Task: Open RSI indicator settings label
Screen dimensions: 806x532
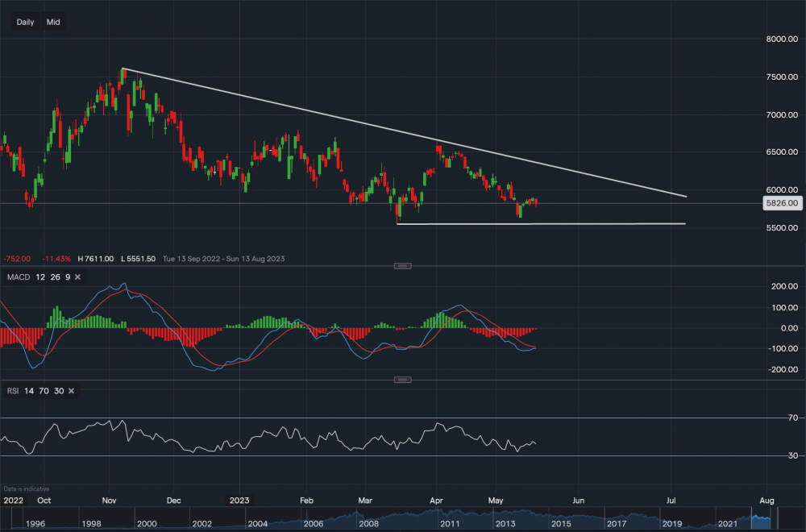Action: click(12, 391)
